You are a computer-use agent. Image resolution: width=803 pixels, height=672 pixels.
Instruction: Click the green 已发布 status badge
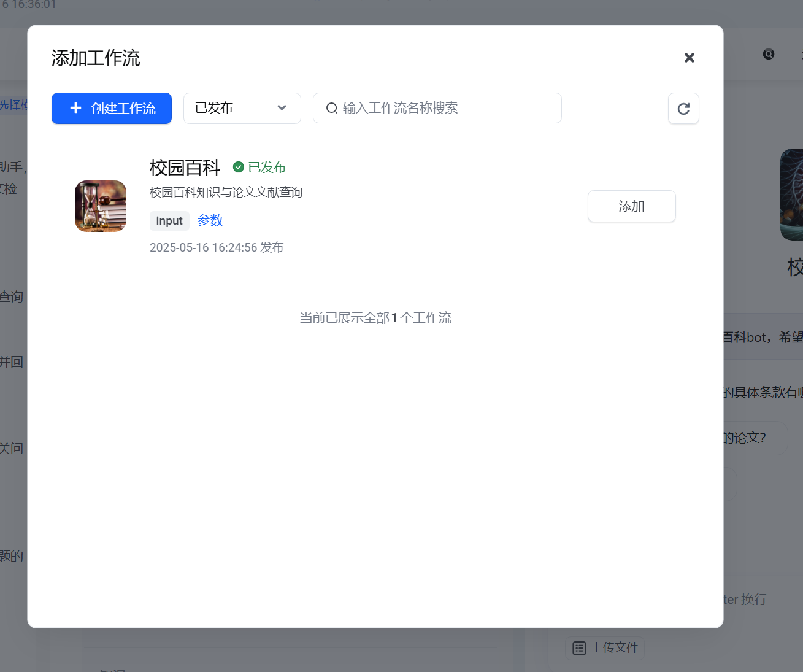click(259, 167)
